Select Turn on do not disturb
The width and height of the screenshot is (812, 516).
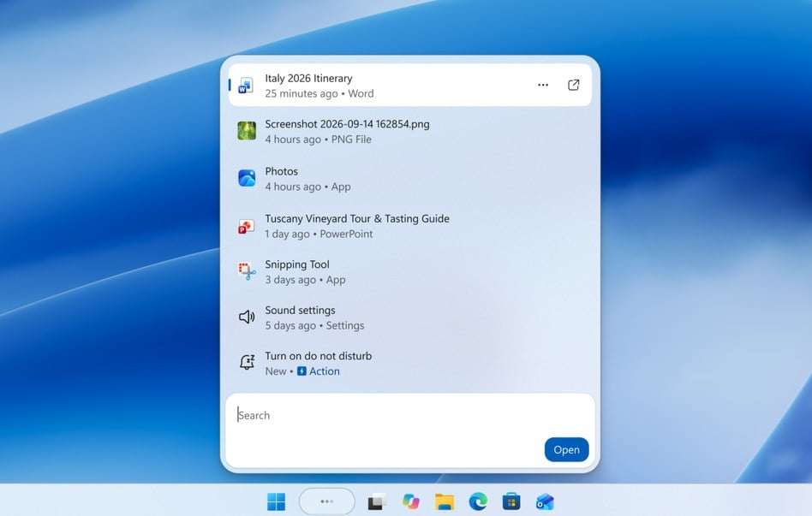tap(410, 364)
